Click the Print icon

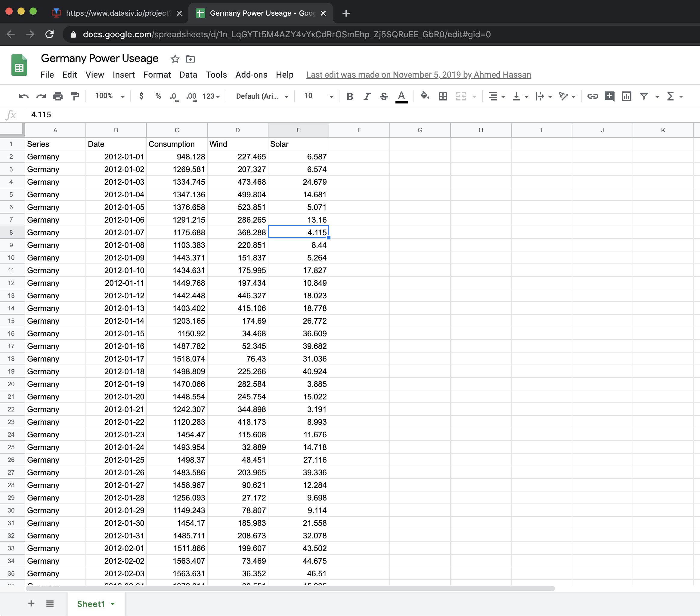coord(57,96)
